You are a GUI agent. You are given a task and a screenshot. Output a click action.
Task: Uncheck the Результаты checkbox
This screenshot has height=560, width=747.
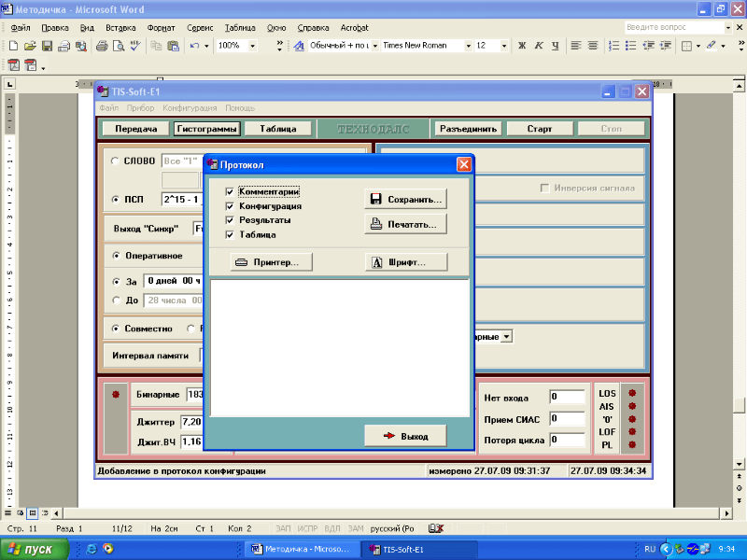point(230,220)
